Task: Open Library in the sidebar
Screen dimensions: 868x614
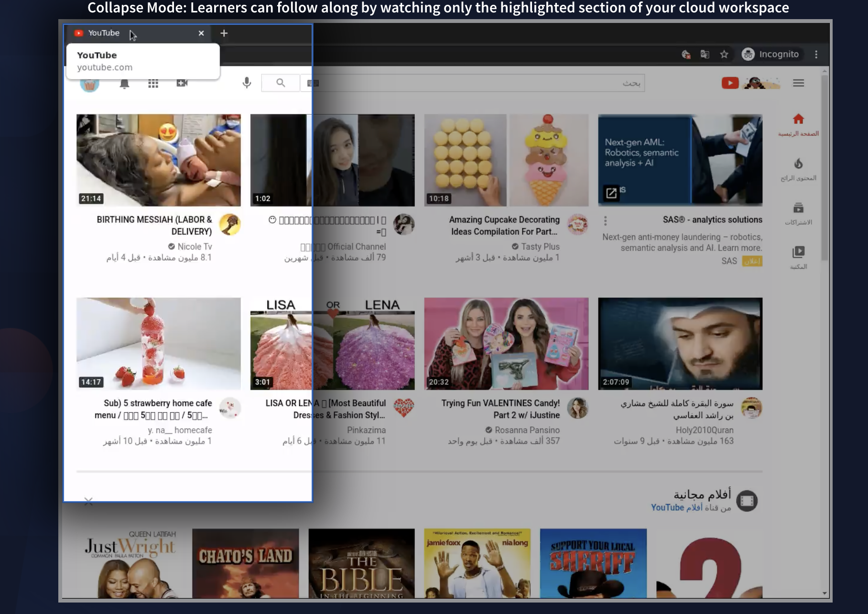Action: pyautogui.click(x=798, y=258)
